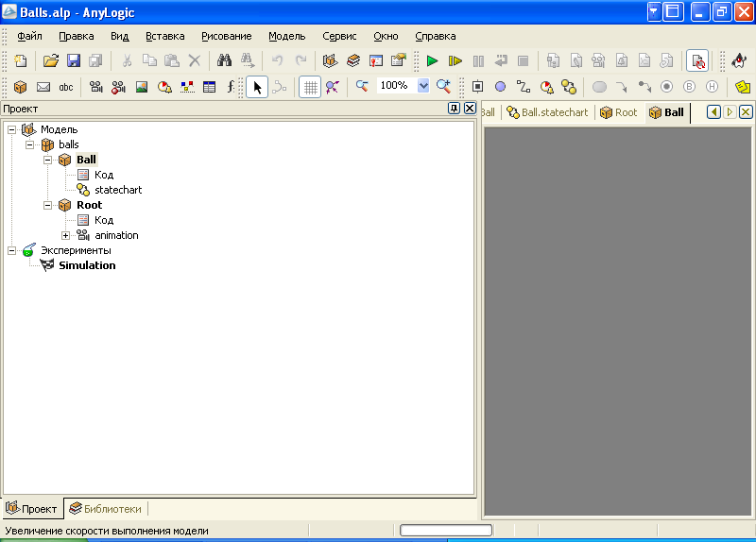Click the zoom in magnifier icon

pyautogui.click(x=443, y=87)
